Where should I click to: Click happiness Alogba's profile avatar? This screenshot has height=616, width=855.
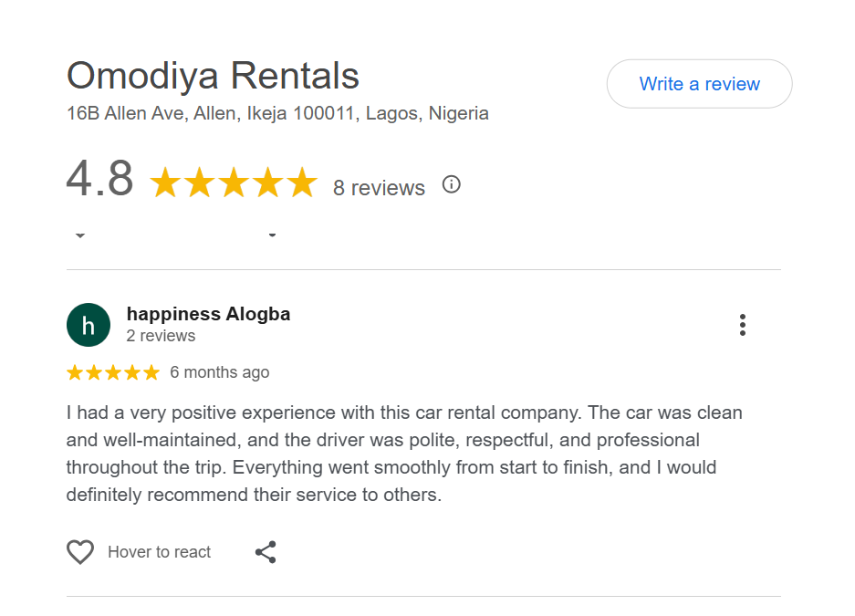[x=88, y=325]
